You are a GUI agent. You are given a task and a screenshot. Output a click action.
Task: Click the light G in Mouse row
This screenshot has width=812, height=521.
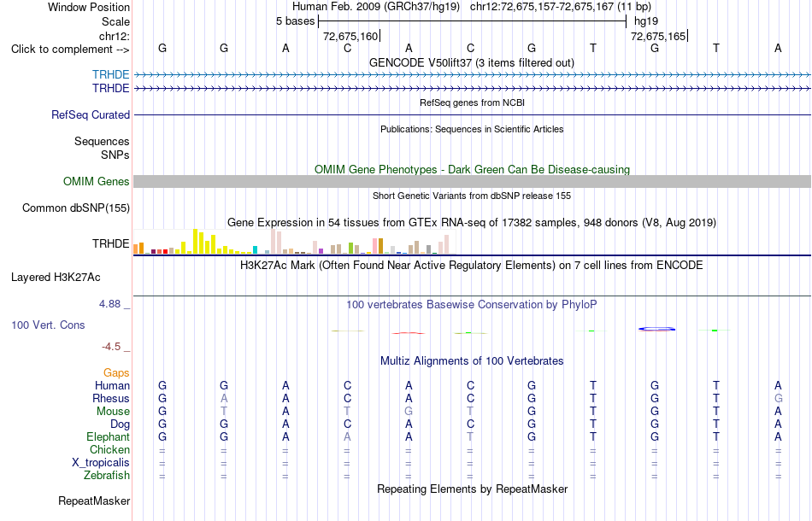point(409,412)
